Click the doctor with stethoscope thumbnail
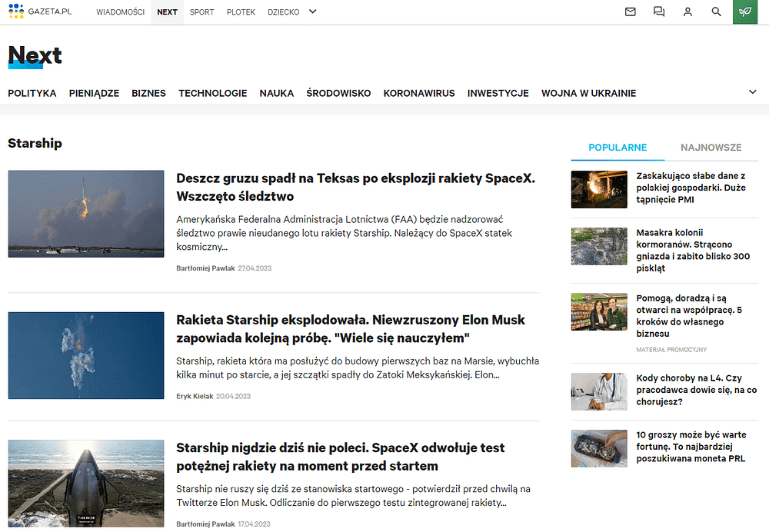Image resolution: width=769 pixels, height=532 pixels. click(x=599, y=392)
